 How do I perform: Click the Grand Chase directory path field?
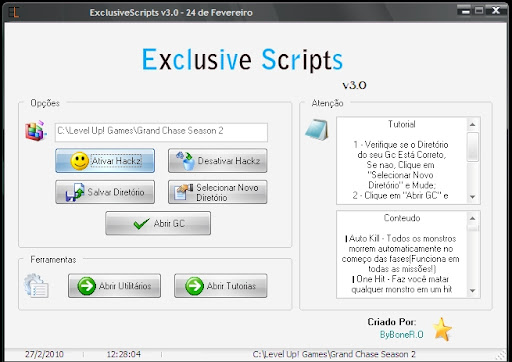point(161,132)
